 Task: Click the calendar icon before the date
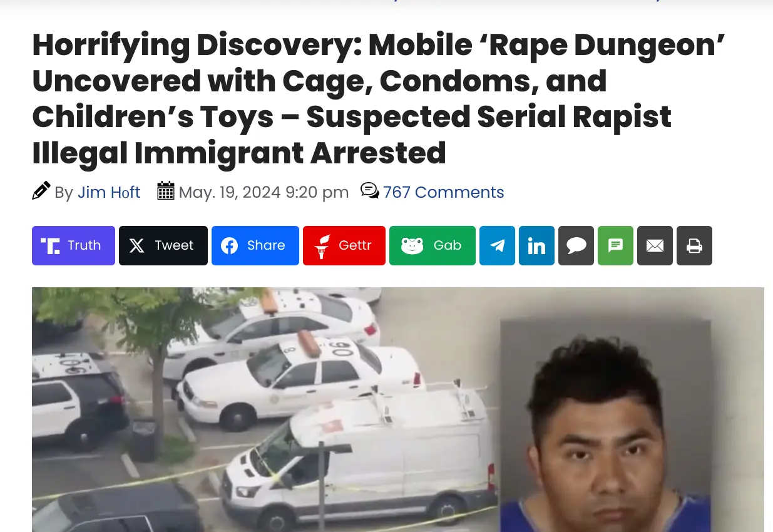click(166, 191)
